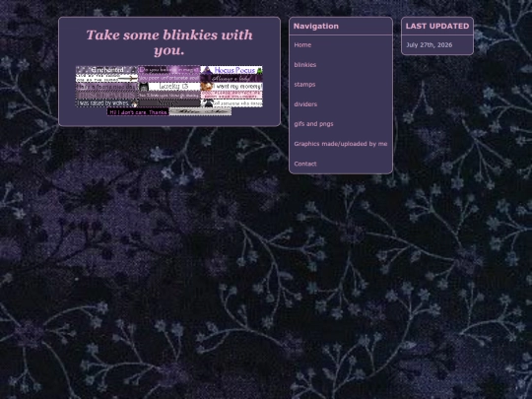Screen dimensions: 532x399
Task: Click the 'Hi! I don't care. Thanks.' blinkie
Action: coord(138,111)
